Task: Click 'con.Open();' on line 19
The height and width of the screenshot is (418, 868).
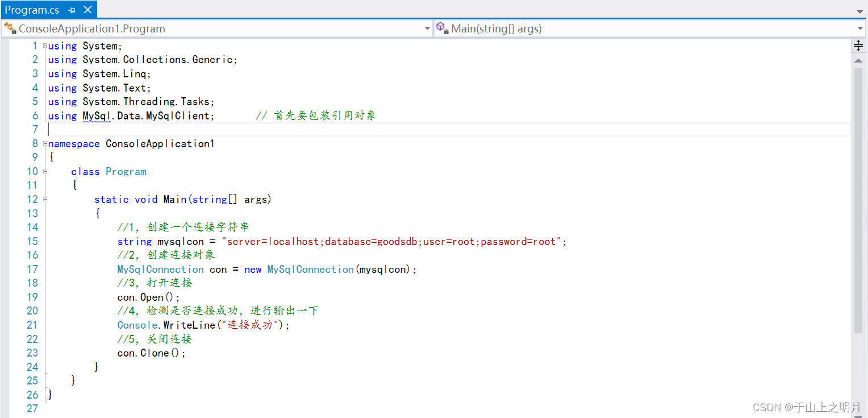Action: click(149, 297)
